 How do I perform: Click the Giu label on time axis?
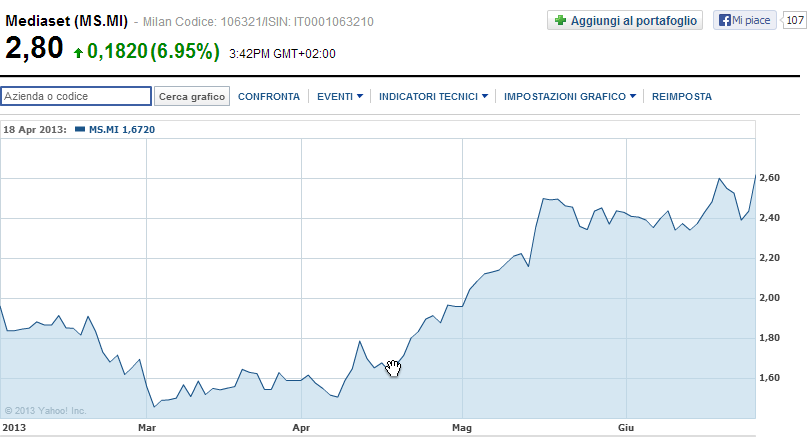627,428
